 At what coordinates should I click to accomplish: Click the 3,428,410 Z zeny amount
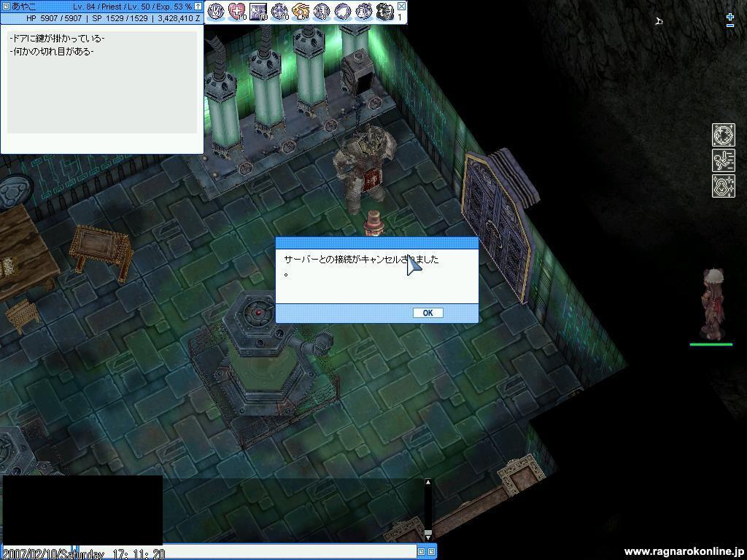[179, 18]
